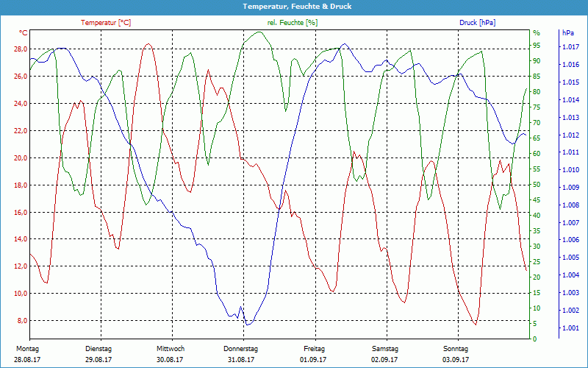This screenshot has width=588, height=368.
Task: Select the green 'rel. Feuchte [%]' legend label
Action: pos(292,23)
